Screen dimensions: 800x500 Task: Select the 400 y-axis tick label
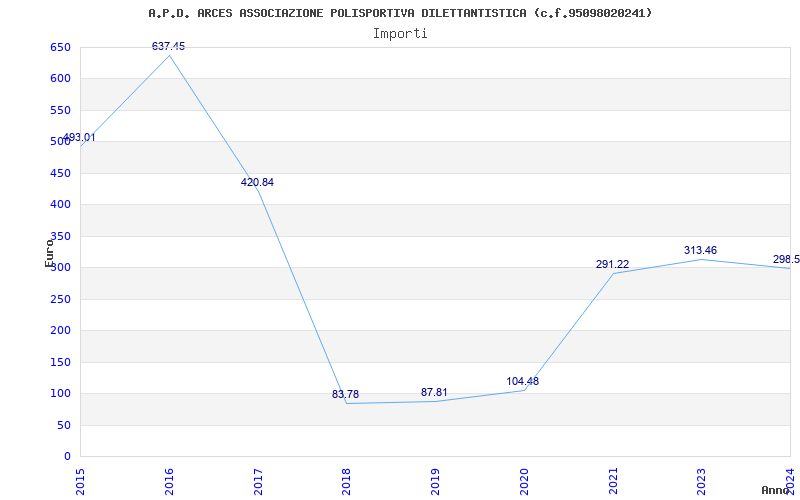click(x=60, y=205)
